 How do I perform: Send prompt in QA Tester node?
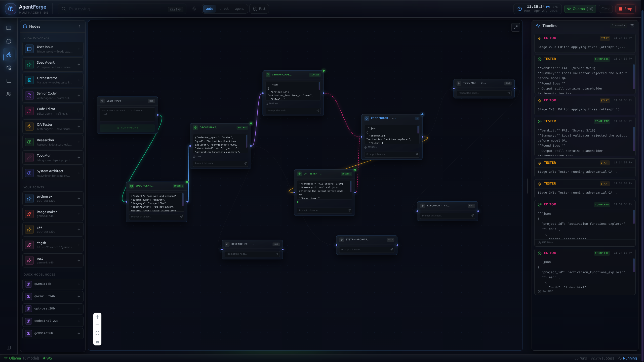pyautogui.click(x=349, y=210)
